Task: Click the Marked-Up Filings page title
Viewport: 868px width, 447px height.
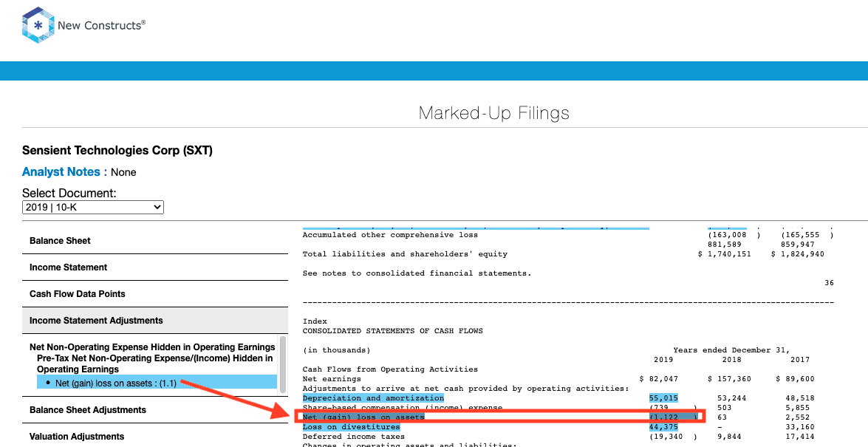Action: tap(493, 113)
